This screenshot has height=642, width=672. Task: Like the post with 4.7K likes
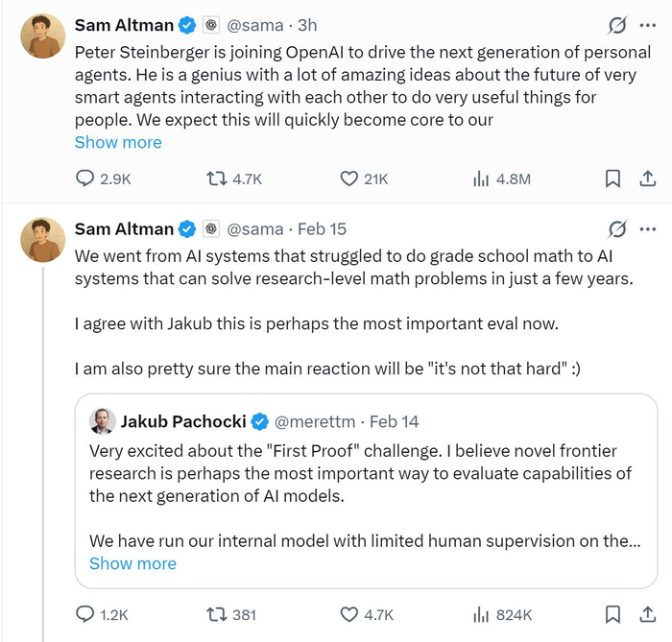tap(349, 614)
